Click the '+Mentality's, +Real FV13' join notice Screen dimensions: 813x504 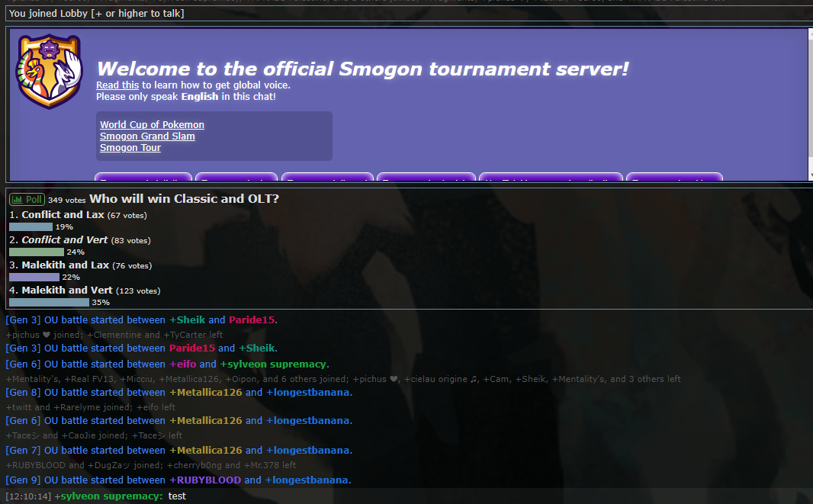(x=343, y=379)
